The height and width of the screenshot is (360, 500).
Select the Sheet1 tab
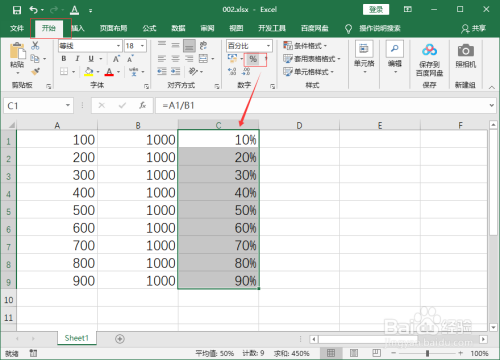77,338
